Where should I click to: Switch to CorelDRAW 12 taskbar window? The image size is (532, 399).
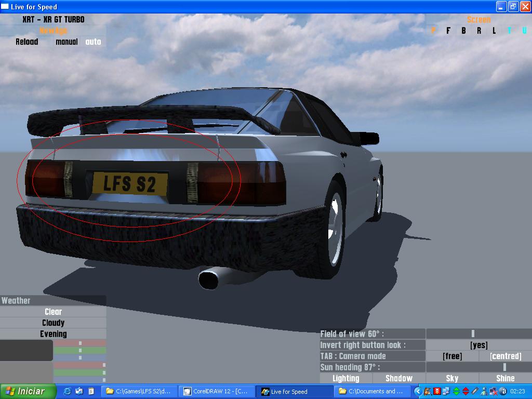(x=217, y=391)
